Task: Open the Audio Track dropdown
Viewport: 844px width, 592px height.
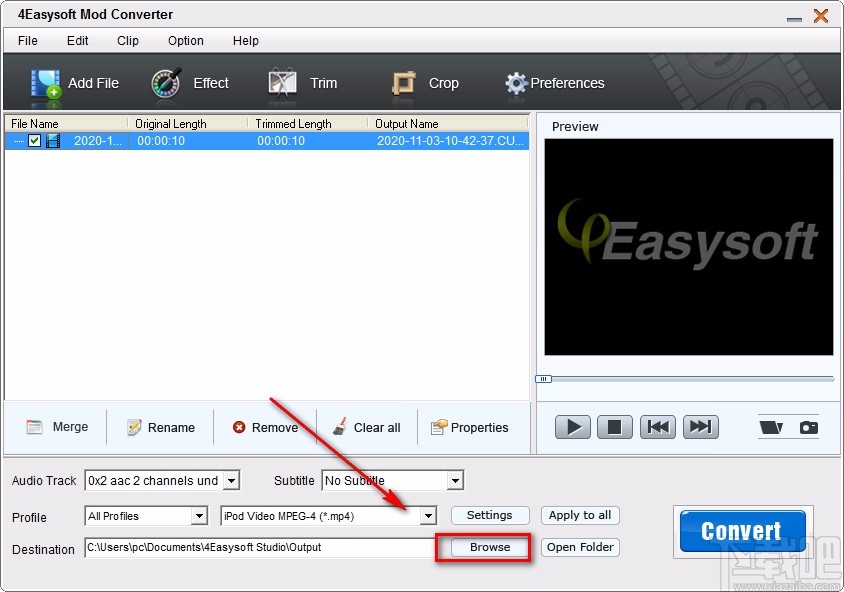Action: tap(233, 480)
